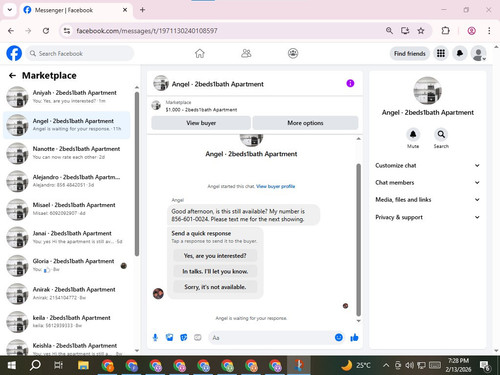This screenshot has width=500, height=375.
Task: Expand Media, files and links section
Action: coord(428,200)
